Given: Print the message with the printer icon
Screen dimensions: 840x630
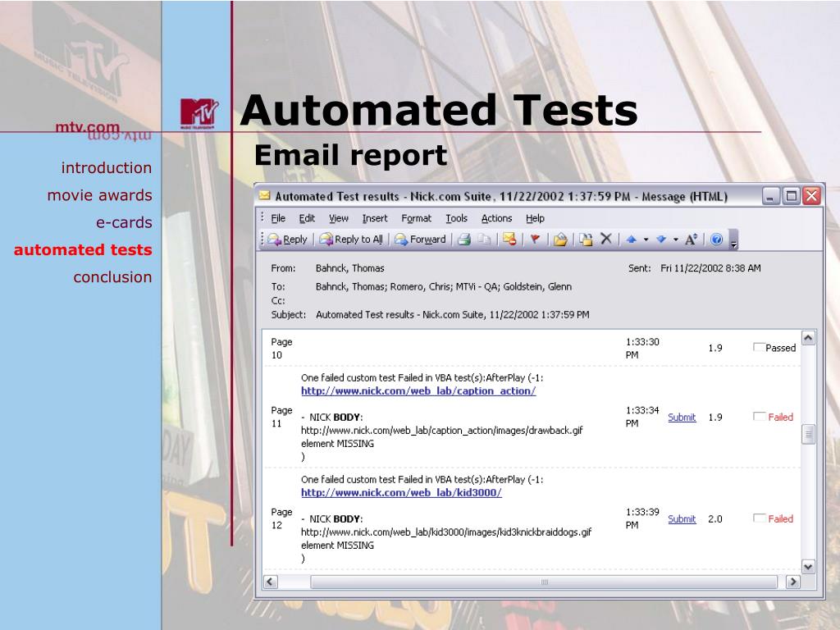Looking at the screenshot, I should (x=464, y=240).
